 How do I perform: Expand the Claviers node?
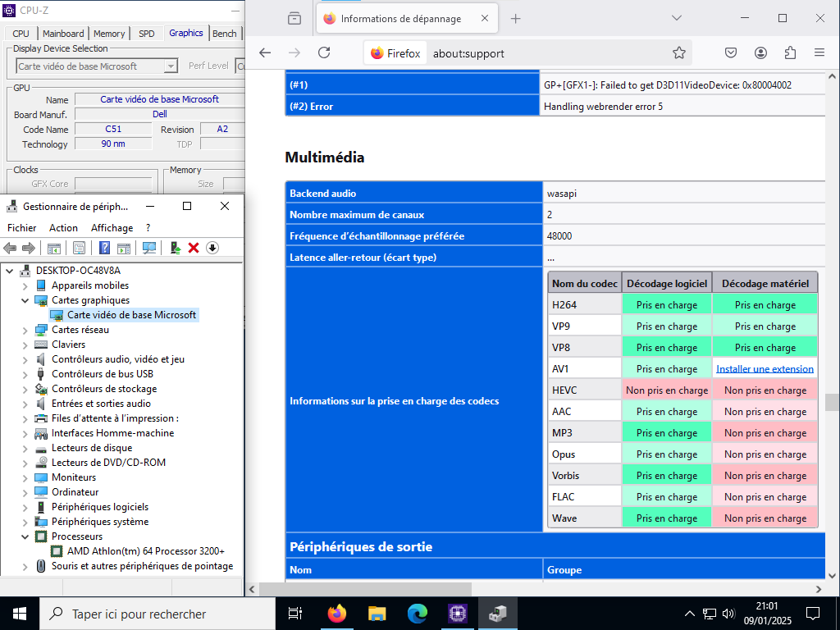pos(25,345)
